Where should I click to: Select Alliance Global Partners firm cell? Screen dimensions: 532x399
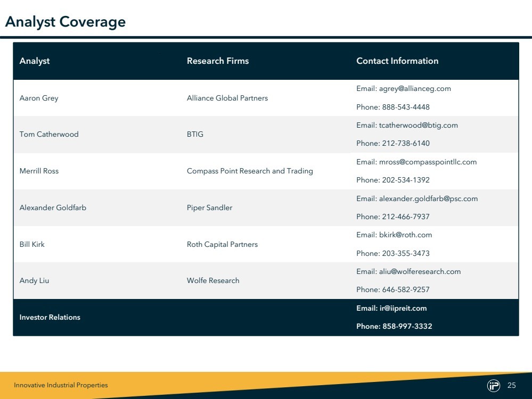(227, 98)
